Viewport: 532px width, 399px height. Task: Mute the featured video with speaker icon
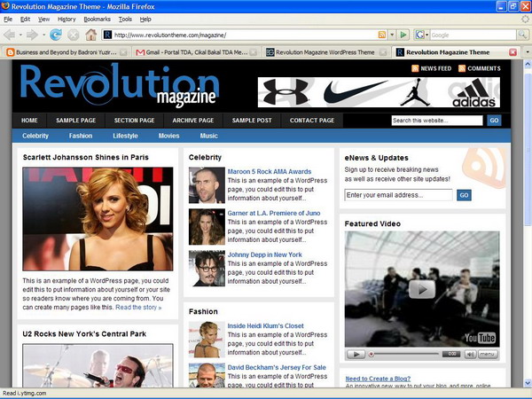point(470,354)
